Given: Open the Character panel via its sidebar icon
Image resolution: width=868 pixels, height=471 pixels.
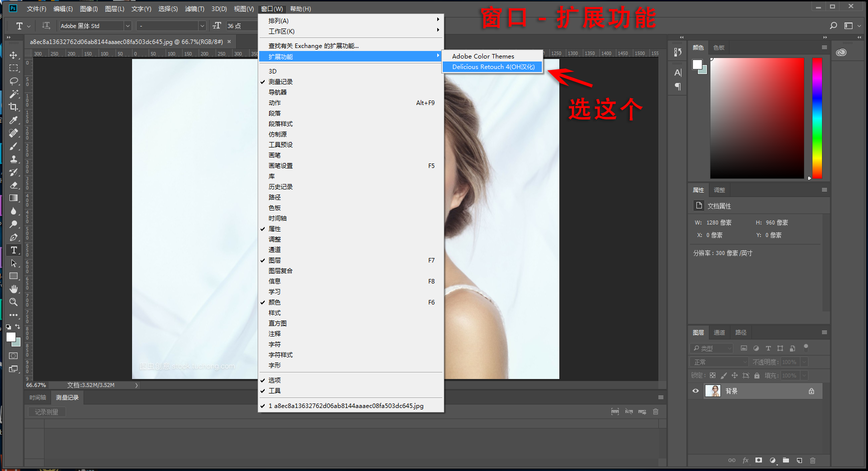Looking at the screenshot, I should click(677, 72).
